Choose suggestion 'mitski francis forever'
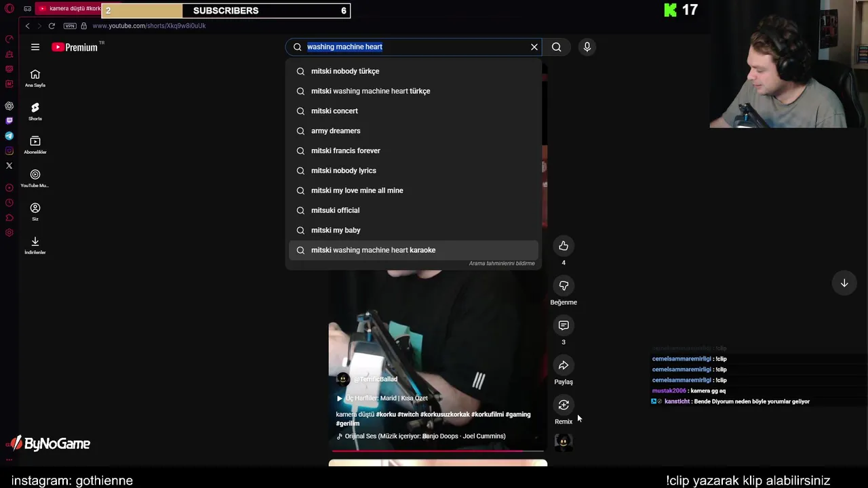Viewport: 868px width, 488px height. coord(414,150)
